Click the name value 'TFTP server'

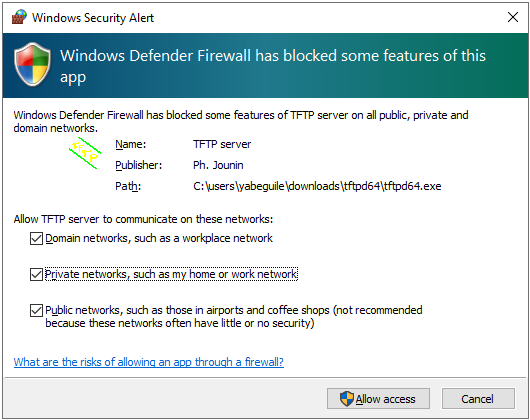coord(222,144)
